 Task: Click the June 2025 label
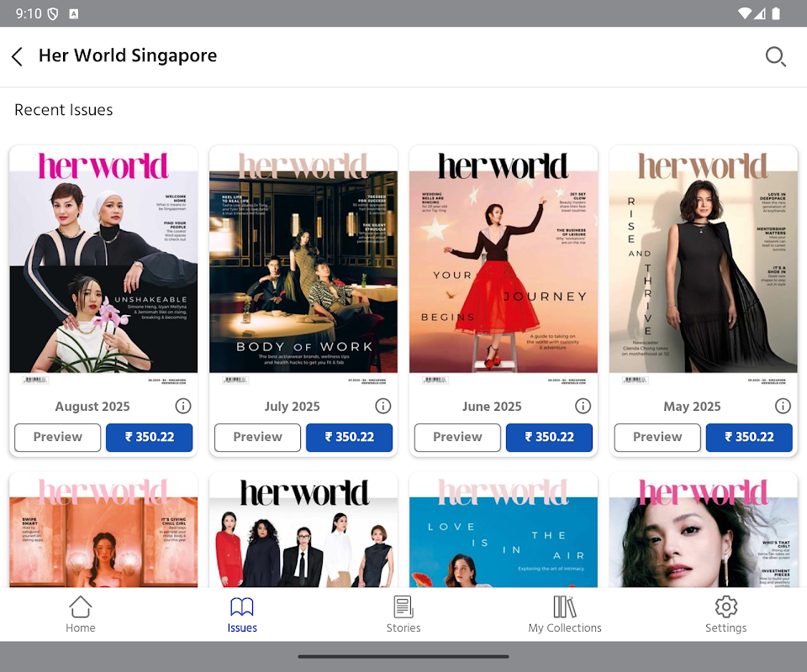(x=492, y=407)
